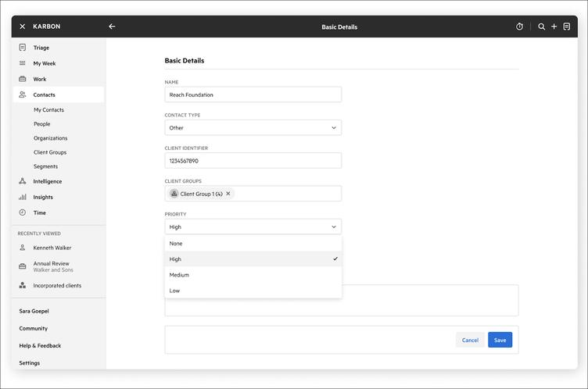Open recently viewed Kenneth Walker
The image size is (588, 389).
coord(52,248)
